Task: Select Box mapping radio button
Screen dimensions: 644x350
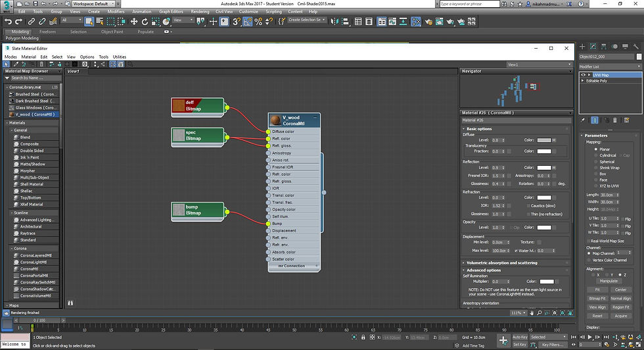Action: coord(595,174)
